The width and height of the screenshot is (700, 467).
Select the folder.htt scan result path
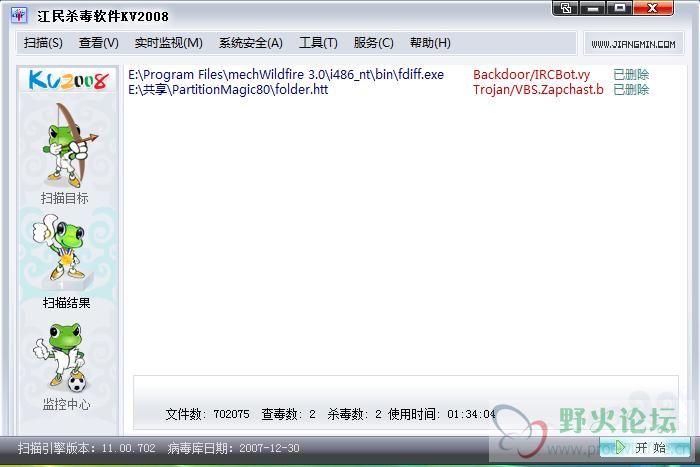228,90
